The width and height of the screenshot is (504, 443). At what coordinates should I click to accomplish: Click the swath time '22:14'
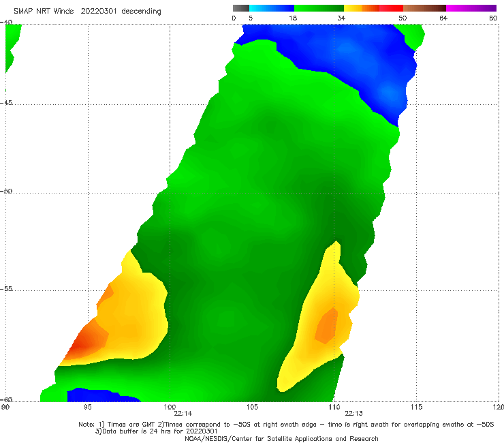(x=183, y=414)
